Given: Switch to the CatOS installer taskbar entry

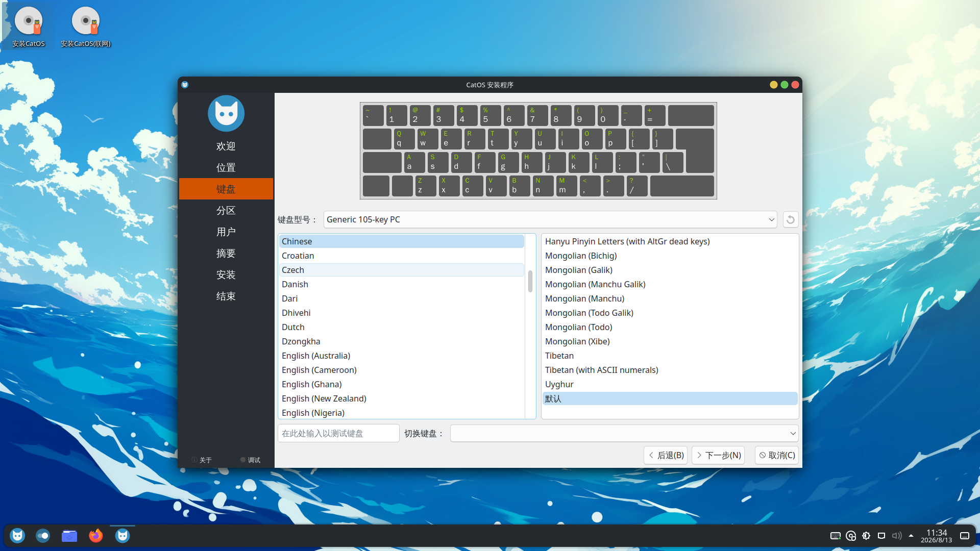Looking at the screenshot, I should [x=122, y=536].
